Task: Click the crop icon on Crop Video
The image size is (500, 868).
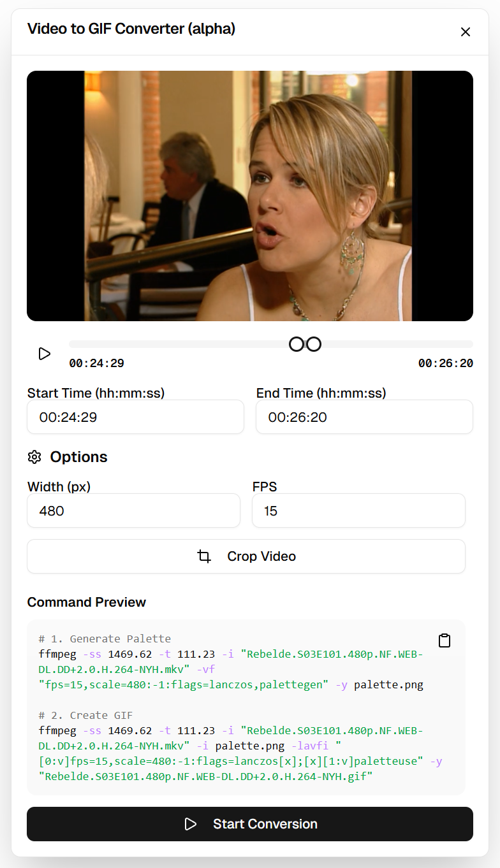Action: [204, 556]
